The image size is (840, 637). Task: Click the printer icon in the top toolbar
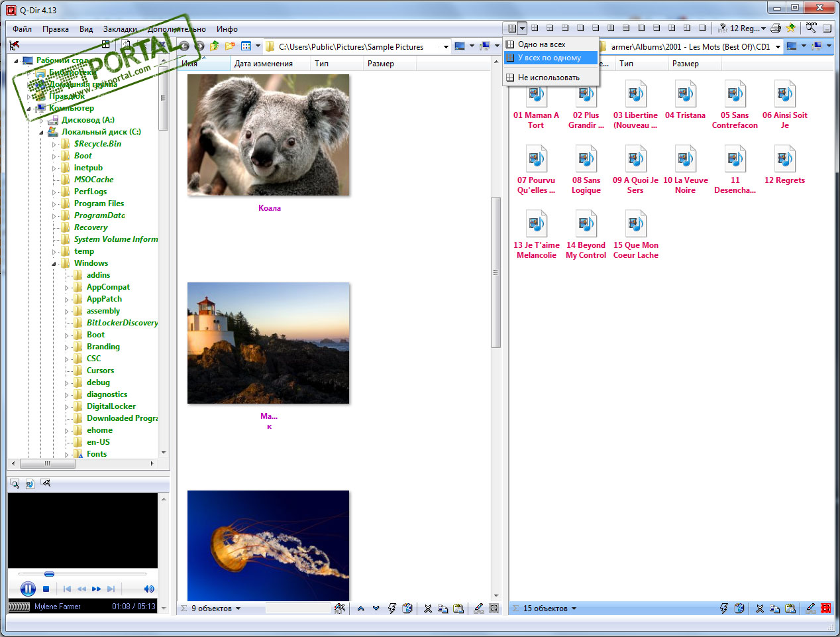click(776, 28)
